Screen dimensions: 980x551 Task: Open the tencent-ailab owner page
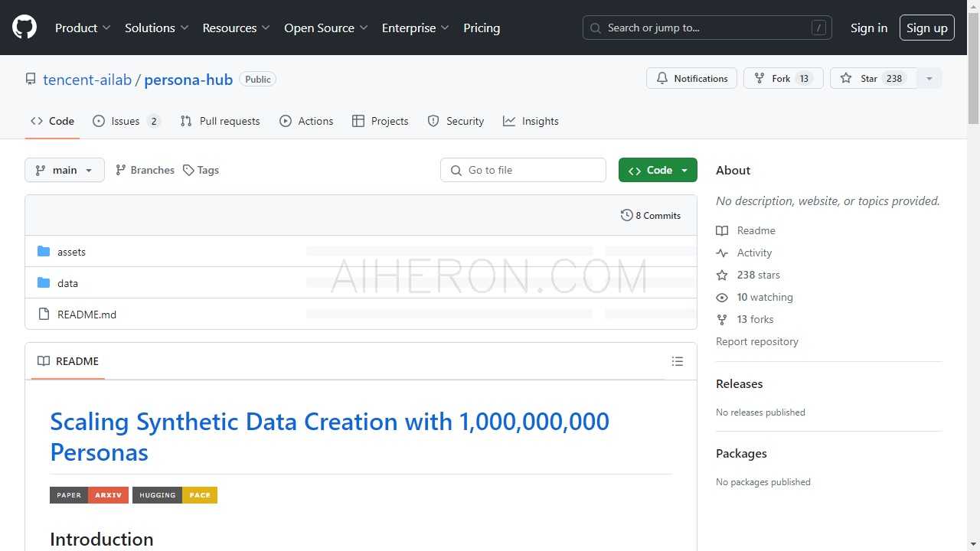tap(87, 80)
